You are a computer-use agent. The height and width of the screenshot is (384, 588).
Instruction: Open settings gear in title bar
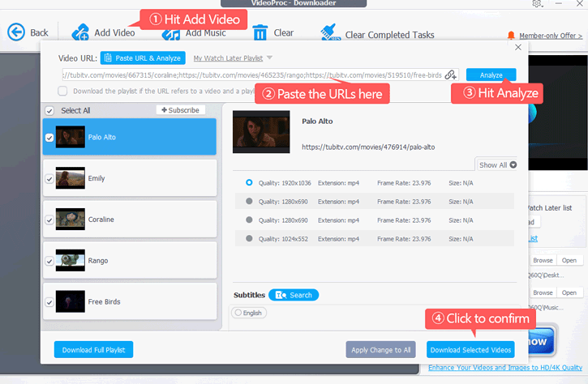[537, 3]
